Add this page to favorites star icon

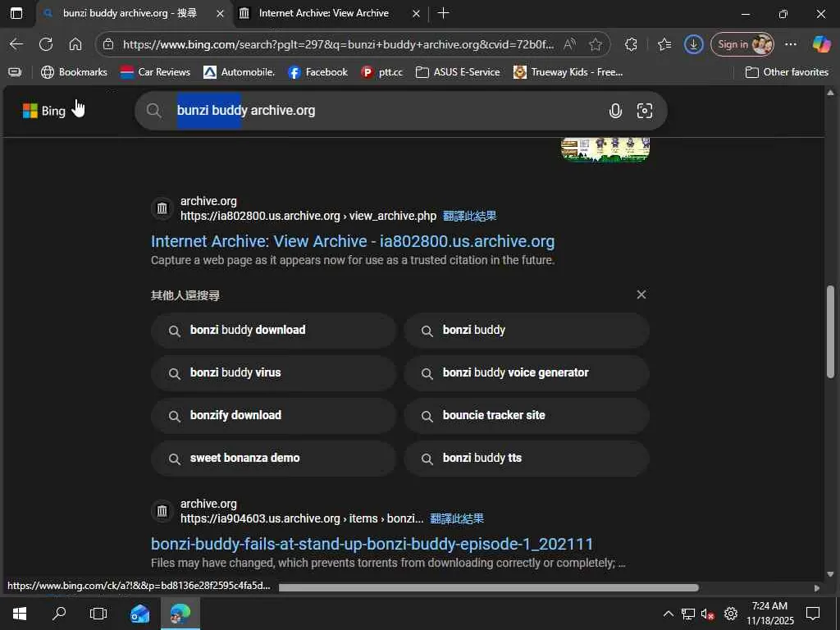(x=596, y=44)
